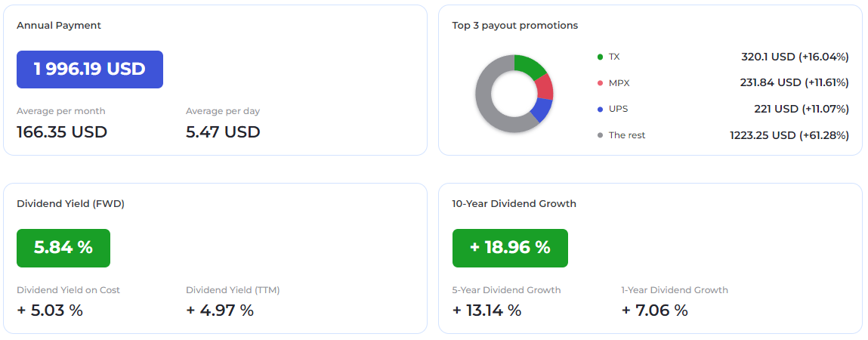Select the red MPX segment of donut chart
This screenshot has width=868, height=340.
[x=545, y=86]
